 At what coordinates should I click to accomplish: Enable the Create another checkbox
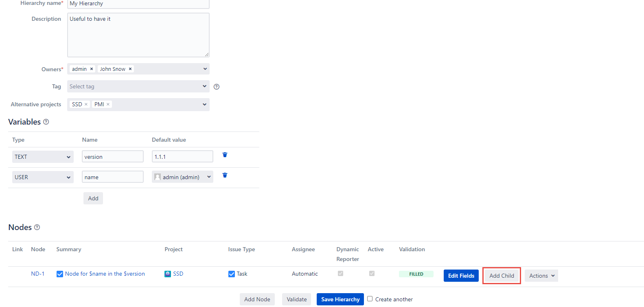click(370, 298)
